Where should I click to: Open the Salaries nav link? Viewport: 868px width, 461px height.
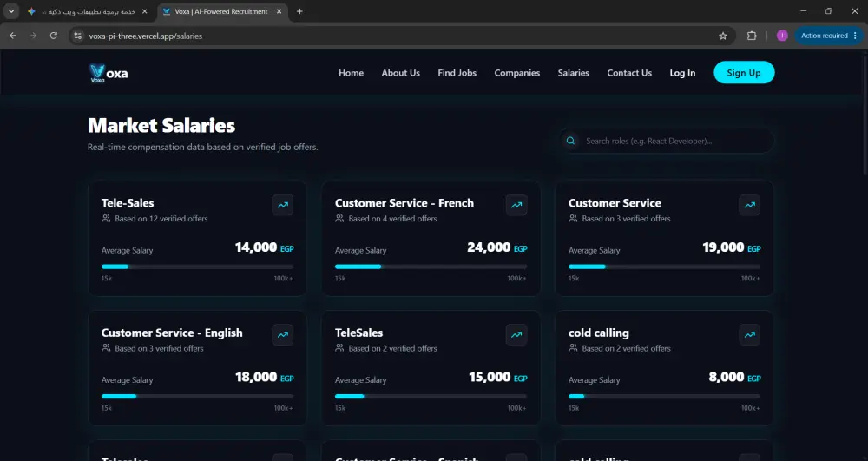(x=574, y=73)
